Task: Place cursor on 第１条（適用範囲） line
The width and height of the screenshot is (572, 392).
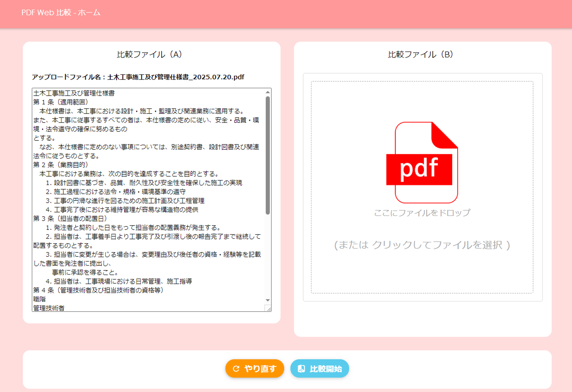Action: pos(61,102)
